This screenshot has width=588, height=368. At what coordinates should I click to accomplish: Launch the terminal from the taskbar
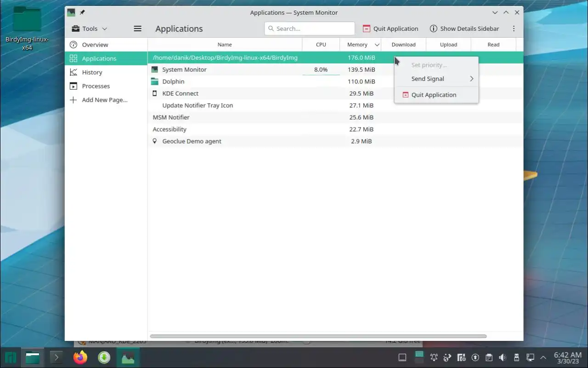pyautogui.click(x=56, y=357)
